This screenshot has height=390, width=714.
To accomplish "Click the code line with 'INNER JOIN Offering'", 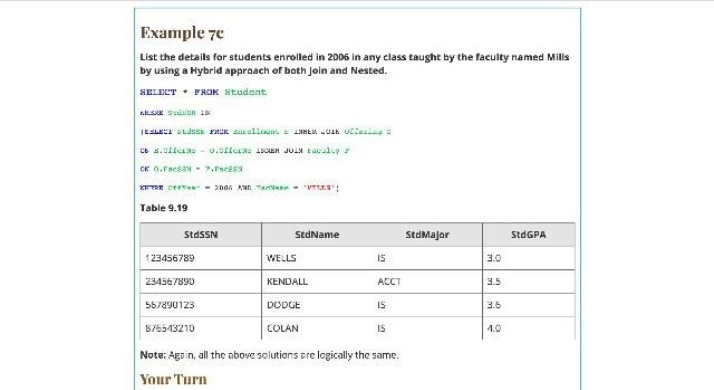I will click(265, 132).
